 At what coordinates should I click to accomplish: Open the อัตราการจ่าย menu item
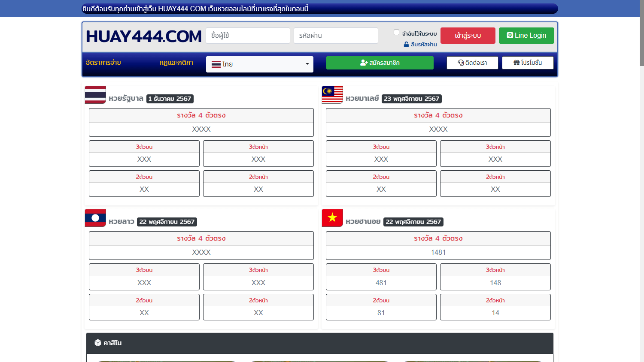click(x=103, y=63)
